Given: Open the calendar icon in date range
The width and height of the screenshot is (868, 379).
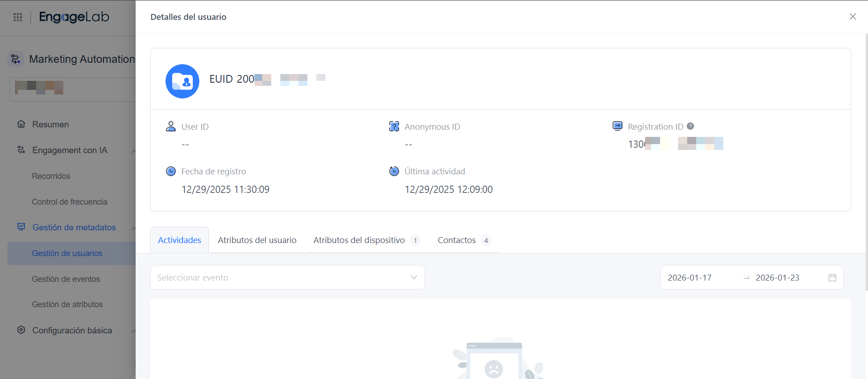Looking at the screenshot, I should [832, 277].
